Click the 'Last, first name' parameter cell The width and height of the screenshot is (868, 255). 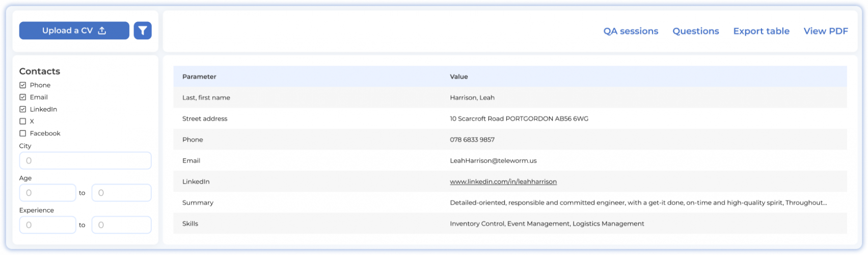[x=206, y=97]
